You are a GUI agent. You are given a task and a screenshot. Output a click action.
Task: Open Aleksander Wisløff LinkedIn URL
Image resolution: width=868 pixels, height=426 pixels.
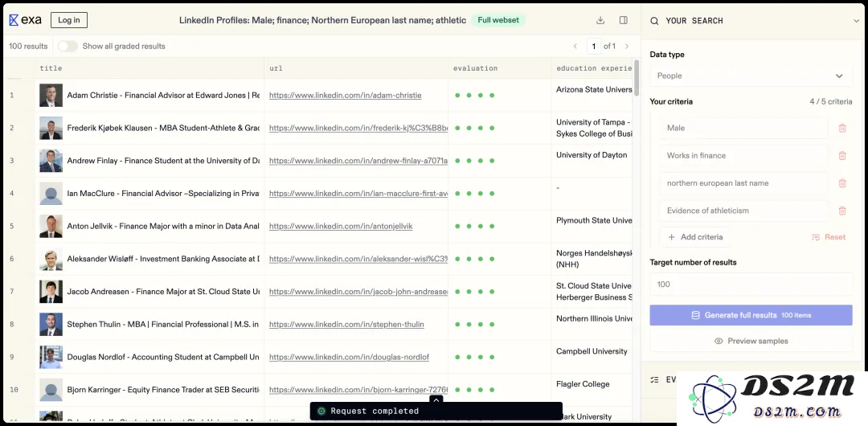coord(358,259)
